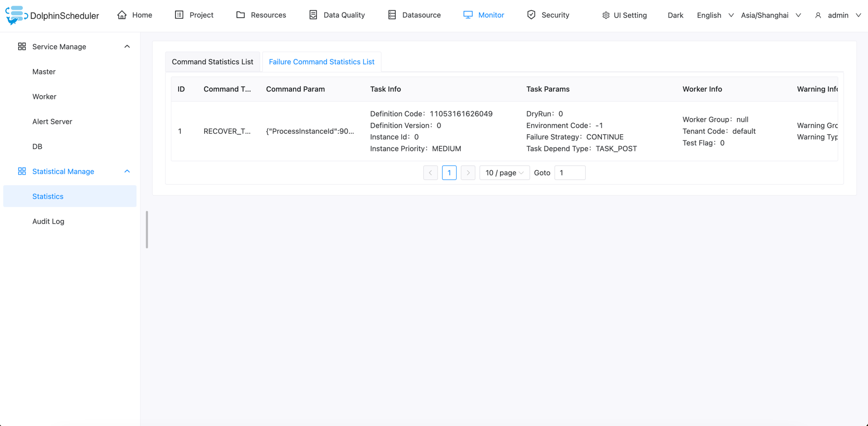The height and width of the screenshot is (426, 868).
Task: Click the Project list icon
Action: [179, 15]
